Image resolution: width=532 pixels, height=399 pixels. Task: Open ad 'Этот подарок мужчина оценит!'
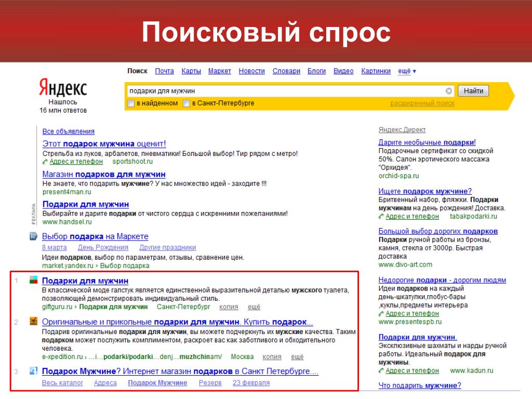click(x=104, y=143)
